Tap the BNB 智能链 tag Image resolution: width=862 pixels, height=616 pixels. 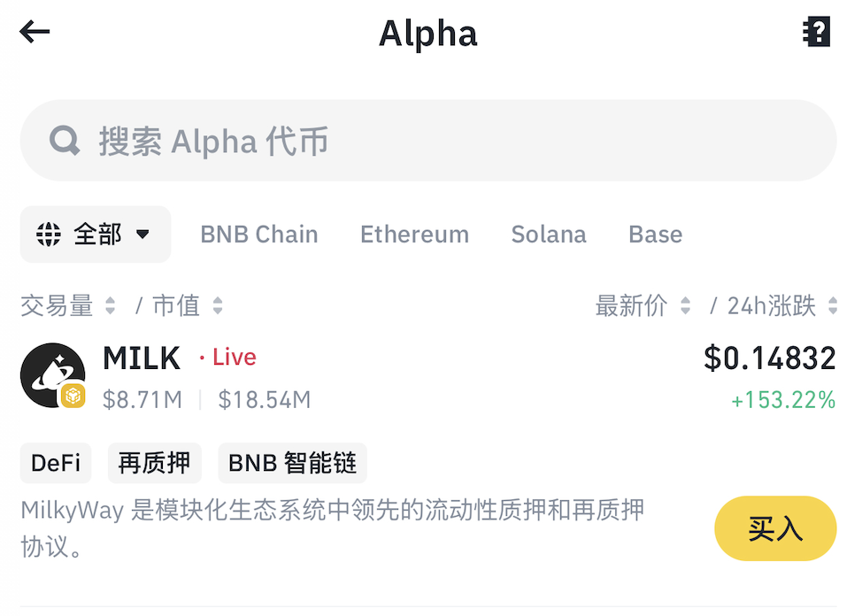tap(292, 463)
